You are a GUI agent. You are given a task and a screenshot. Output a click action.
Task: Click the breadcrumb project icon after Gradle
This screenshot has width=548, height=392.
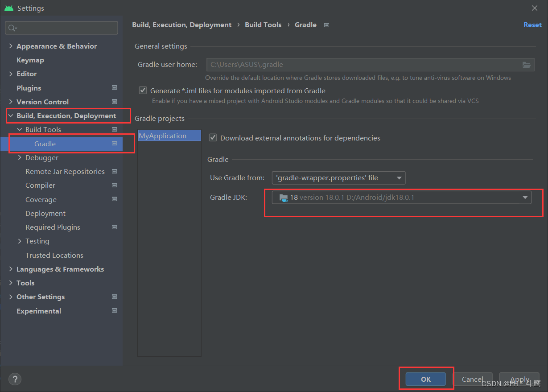pos(326,25)
